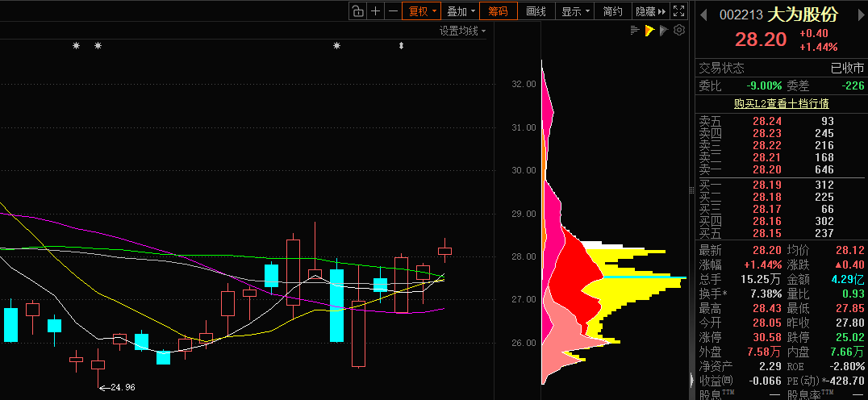
Task: Click the PE(动) value -428.70
Action: tap(845, 381)
